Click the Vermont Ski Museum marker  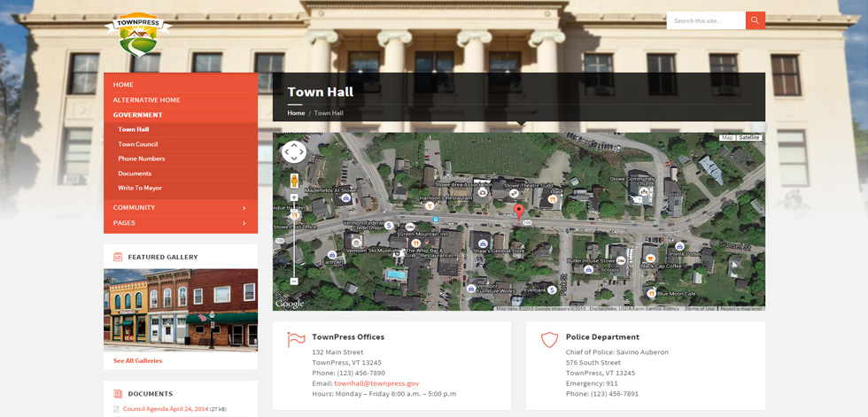(x=356, y=242)
